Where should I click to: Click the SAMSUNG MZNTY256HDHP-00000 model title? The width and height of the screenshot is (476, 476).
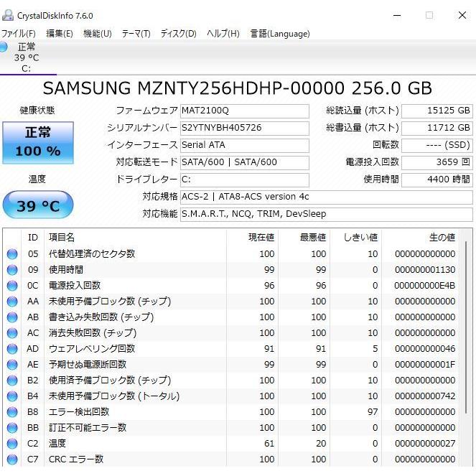coord(238,88)
